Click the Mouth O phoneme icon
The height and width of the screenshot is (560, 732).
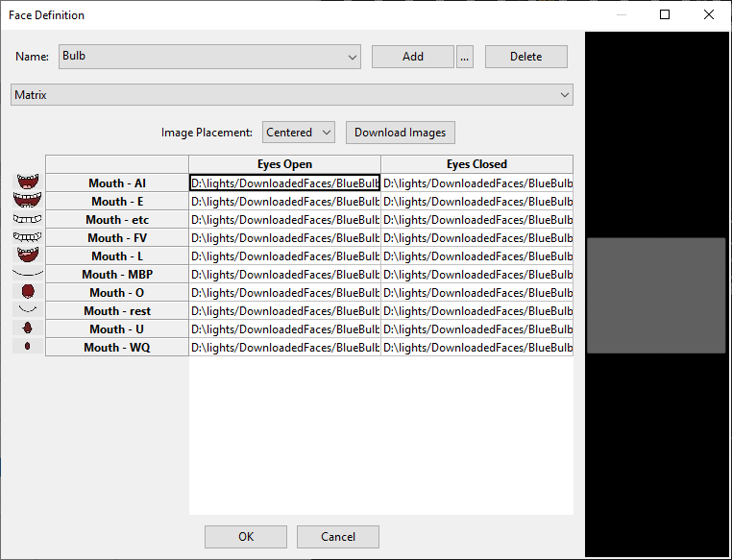27,291
